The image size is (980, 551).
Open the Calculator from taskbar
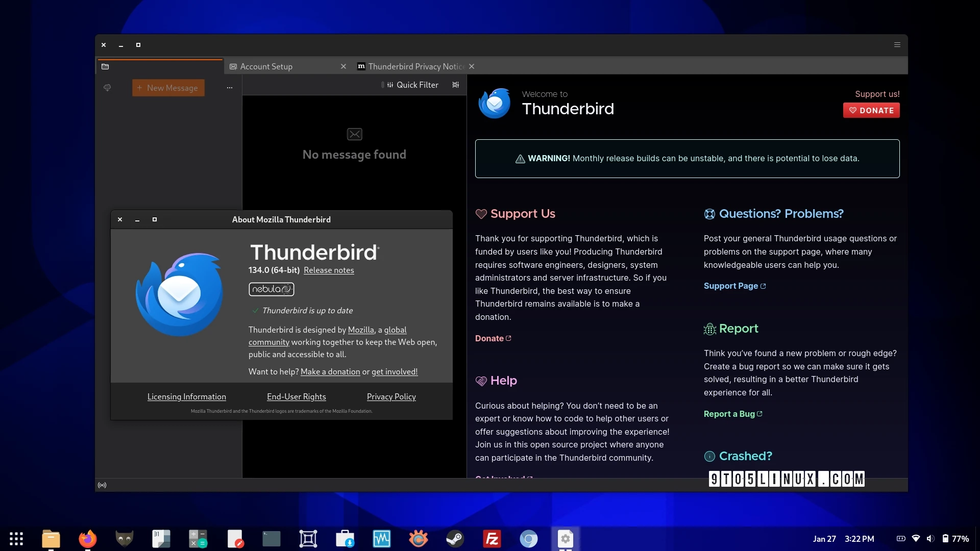pos(198,539)
